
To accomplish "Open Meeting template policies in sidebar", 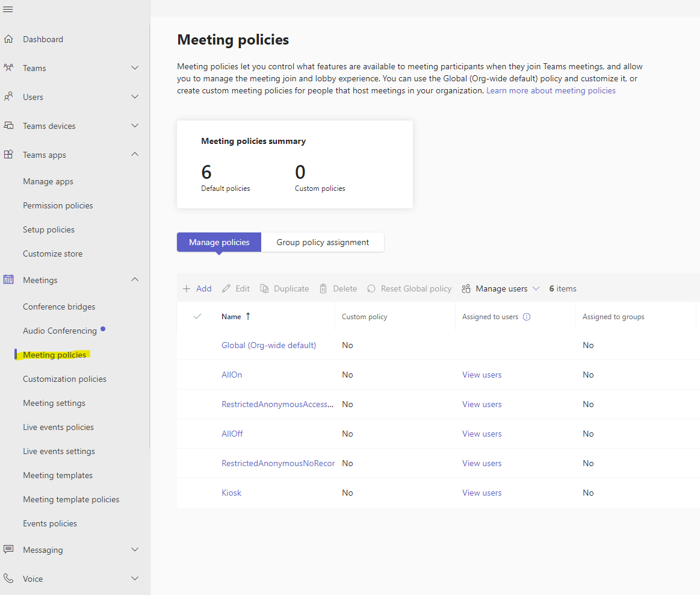I will click(71, 499).
